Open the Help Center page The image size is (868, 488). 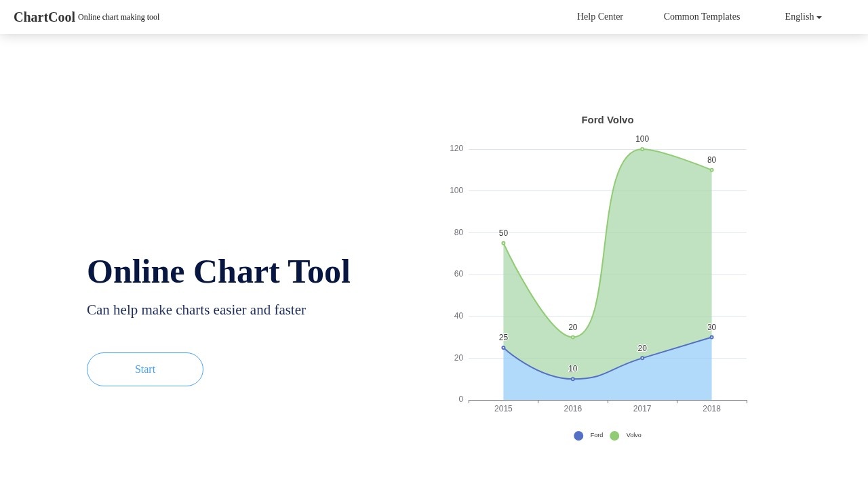tap(600, 17)
